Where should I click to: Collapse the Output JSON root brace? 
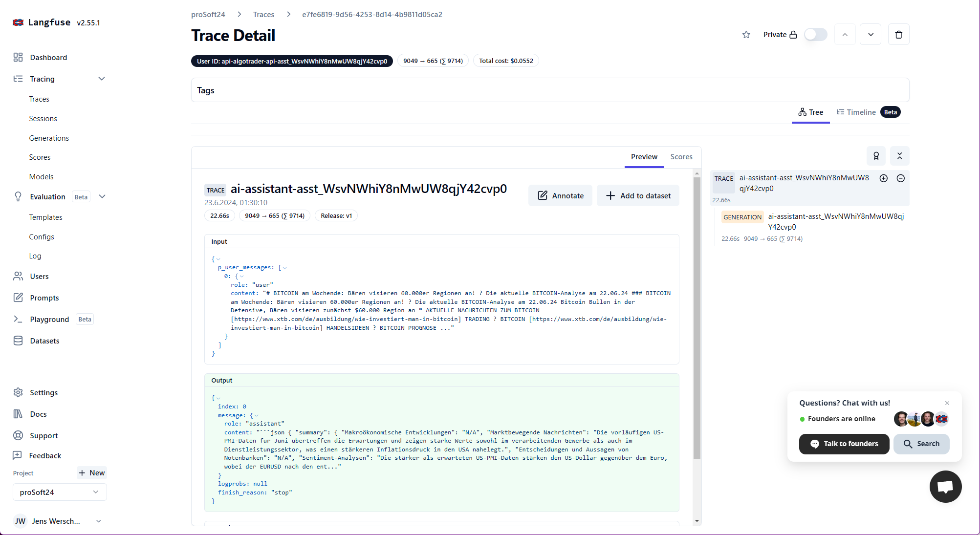point(218,398)
